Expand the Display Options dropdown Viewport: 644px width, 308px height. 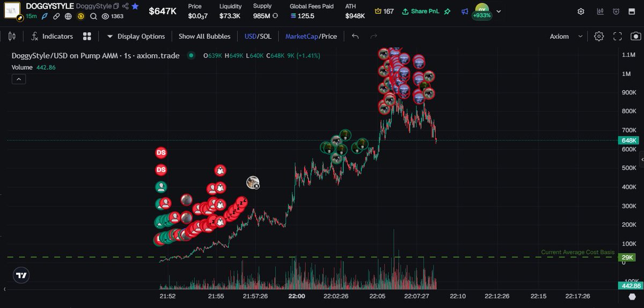coord(136,36)
